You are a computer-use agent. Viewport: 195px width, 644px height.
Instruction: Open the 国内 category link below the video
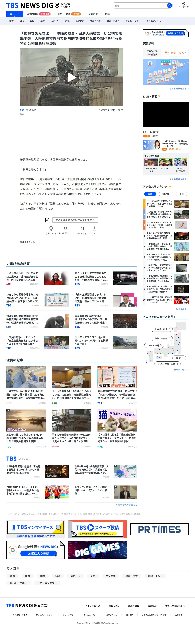(x=22, y=114)
